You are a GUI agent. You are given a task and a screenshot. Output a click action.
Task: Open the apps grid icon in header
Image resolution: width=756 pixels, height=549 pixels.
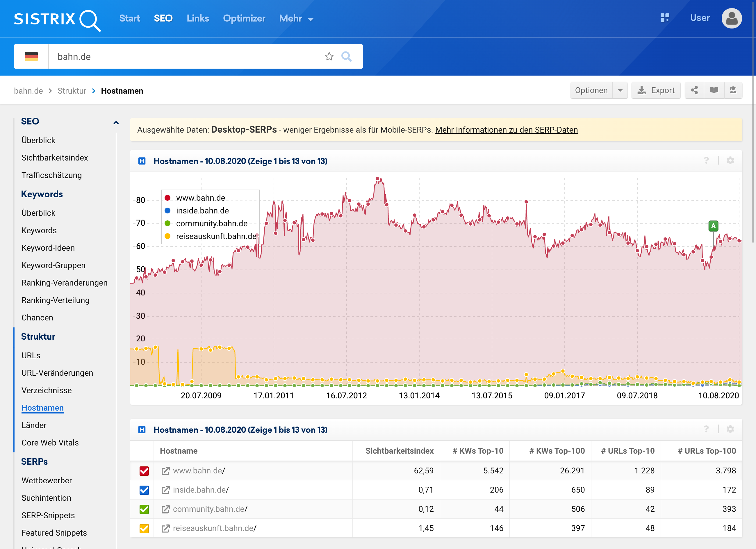click(x=664, y=18)
